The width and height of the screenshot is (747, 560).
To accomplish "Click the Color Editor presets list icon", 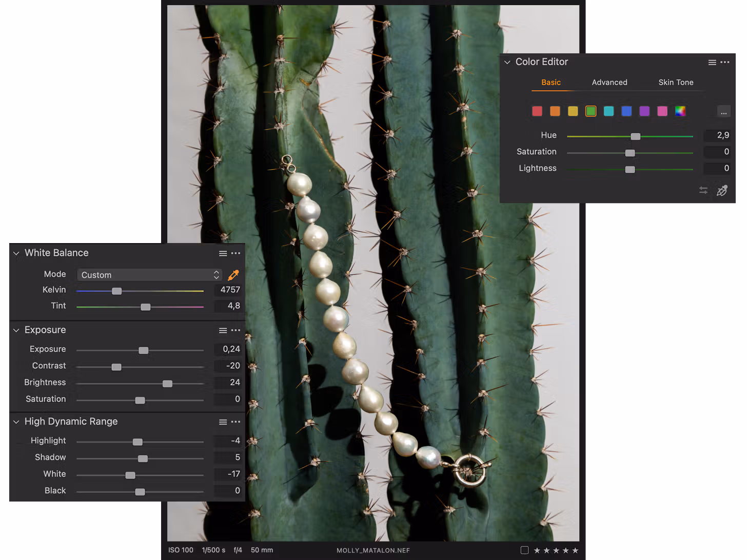I will (x=712, y=63).
